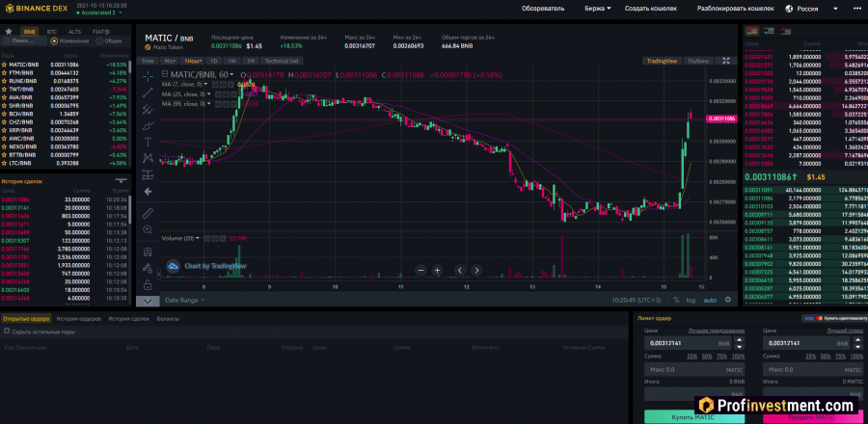Switch to Балансы tab
This screenshot has height=424, width=868.
[168, 319]
